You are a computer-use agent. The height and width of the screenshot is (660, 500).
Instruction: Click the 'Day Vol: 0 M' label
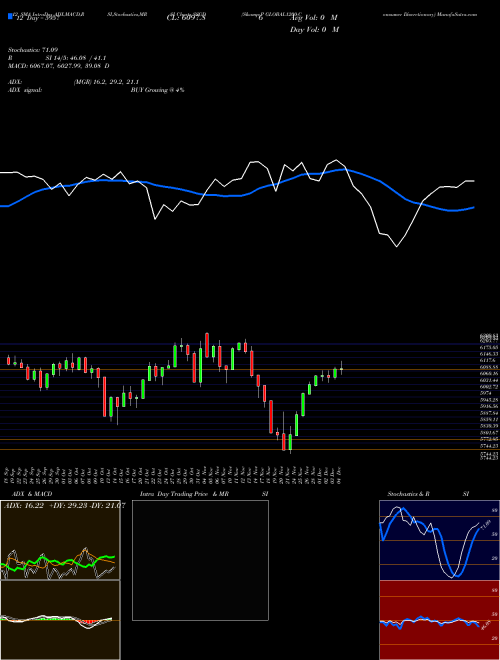pyautogui.click(x=314, y=30)
